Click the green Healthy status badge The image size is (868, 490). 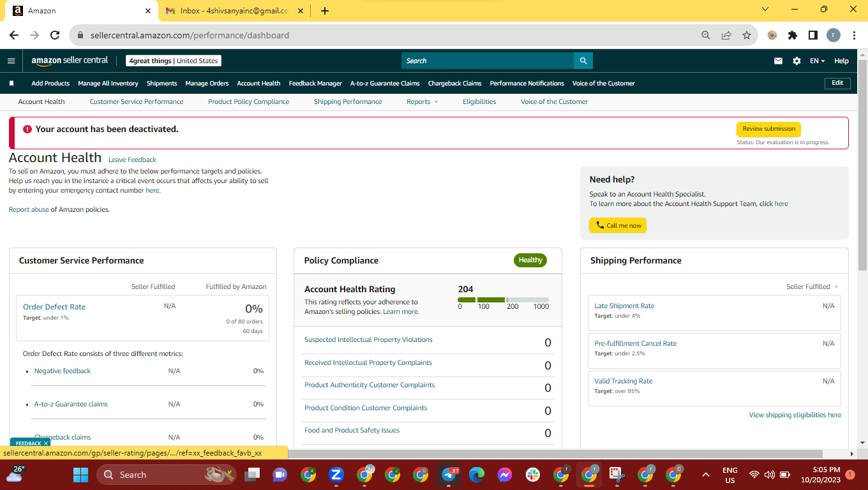[x=530, y=260]
